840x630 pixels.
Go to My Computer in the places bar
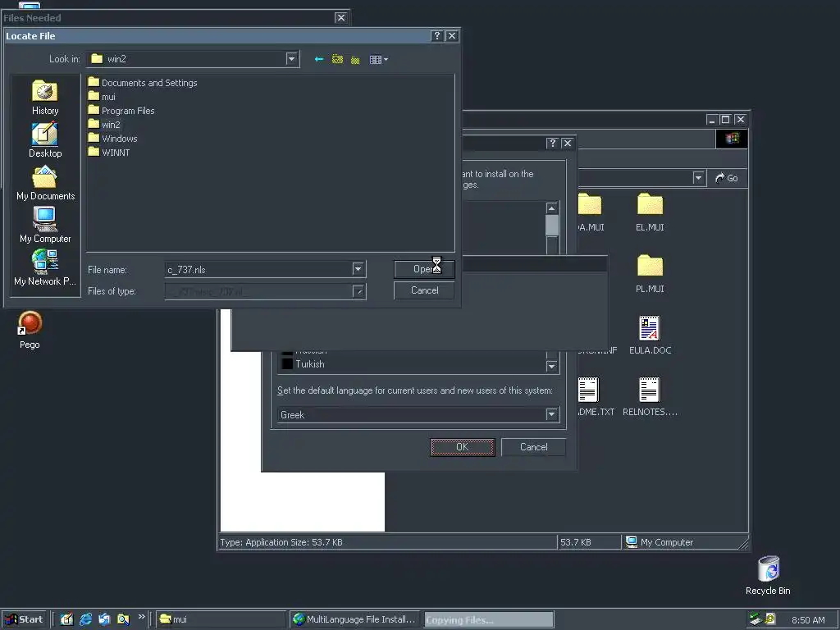pyautogui.click(x=45, y=226)
